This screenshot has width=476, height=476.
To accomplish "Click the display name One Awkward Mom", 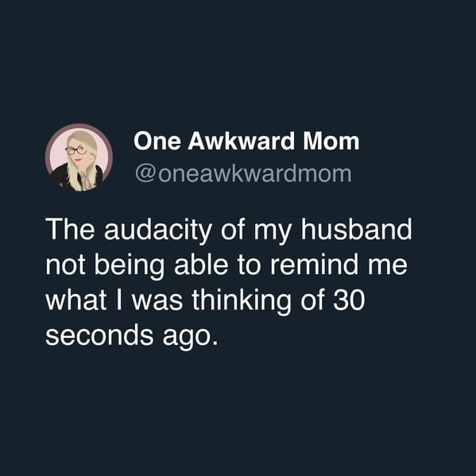I will [x=246, y=141].
